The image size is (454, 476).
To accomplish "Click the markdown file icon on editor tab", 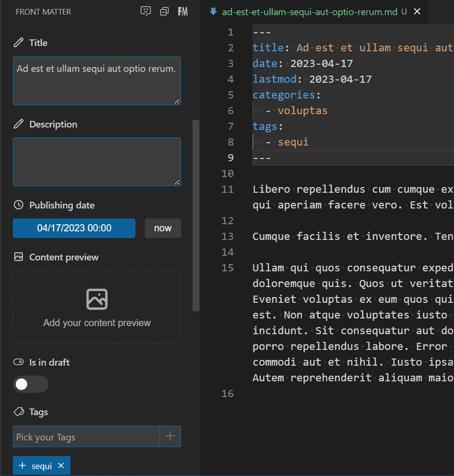I will (x=213, y=12).
